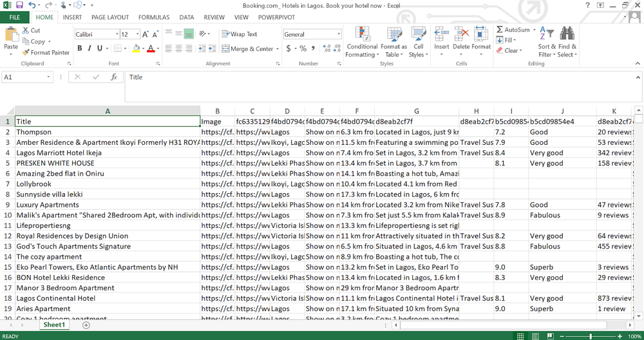Increase font size with larger A icon

click(x=145, y=35)
